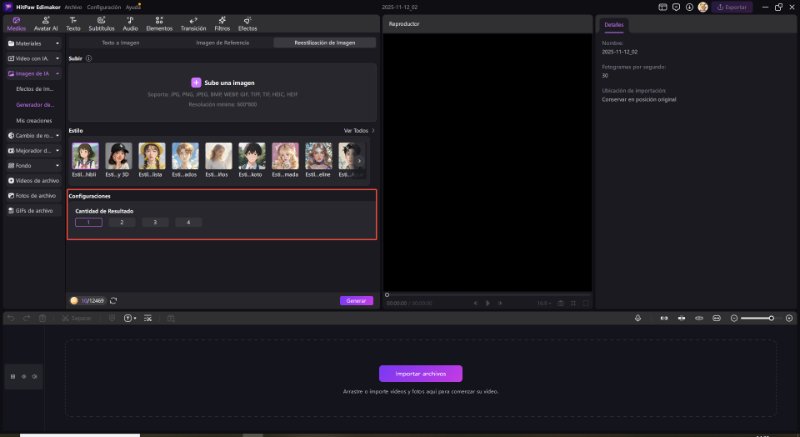Viewport: 800px width, 437px height.
Task: Click the fullscreen icon in player
Action: pyautogui.click(x=586, y=303)
